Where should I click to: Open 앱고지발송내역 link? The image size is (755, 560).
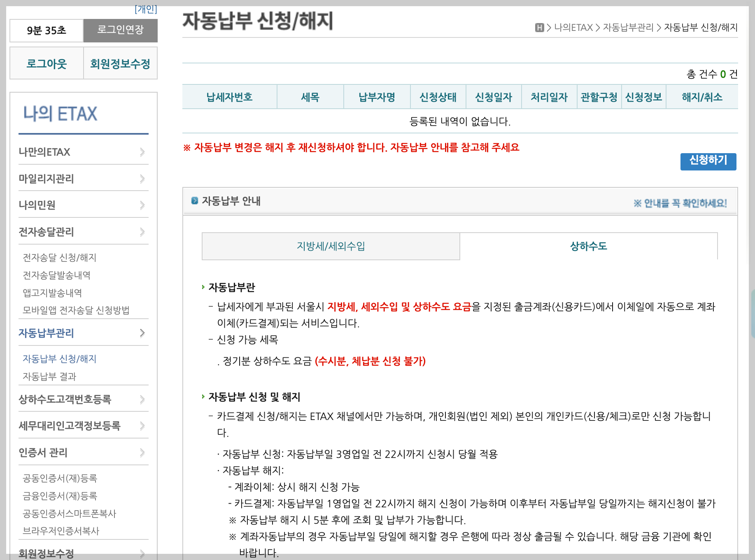click(x=52, y=293)
